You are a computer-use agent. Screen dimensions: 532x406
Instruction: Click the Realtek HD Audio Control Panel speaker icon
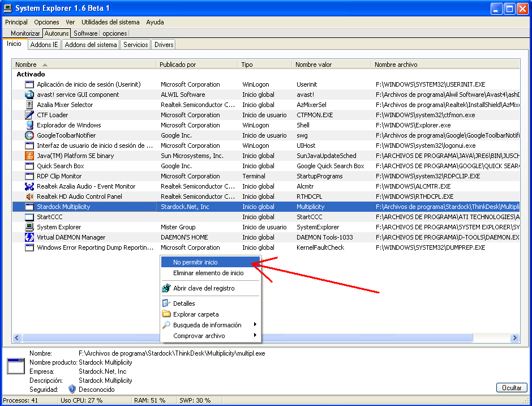tap(29, 196)
